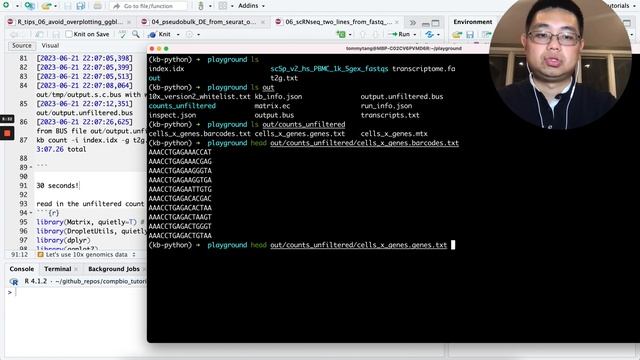Select the Terminal tab
Image resolution: width=640 pixels, height=360 pixels.
tap(58, 269)
